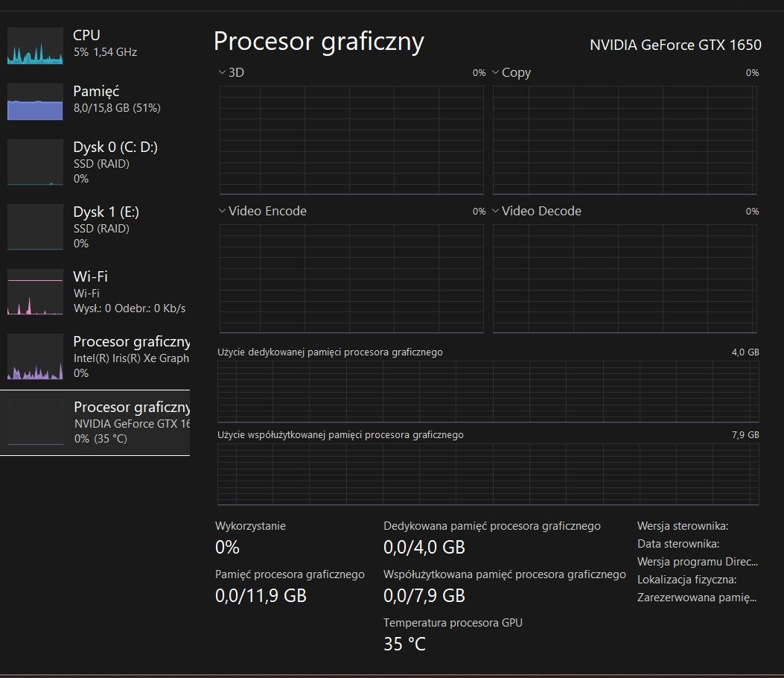Select Dysk 1 (E:) graph icon
784x678 pixels.
click(x=35, y=226)
